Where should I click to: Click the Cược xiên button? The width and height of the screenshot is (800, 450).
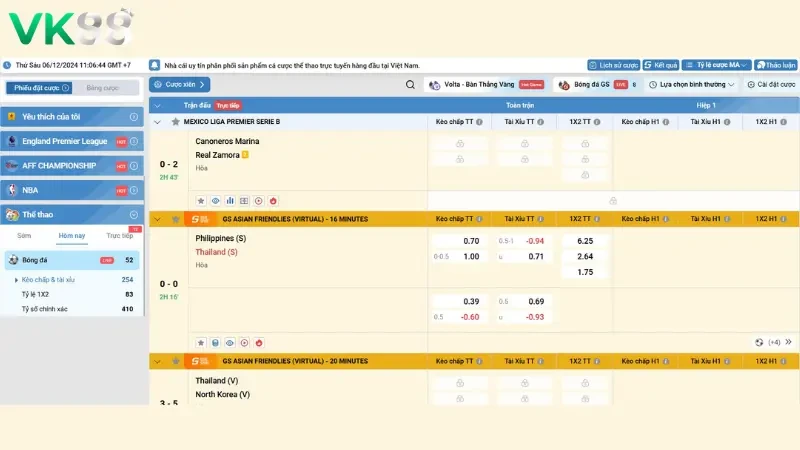pos(180,85)
